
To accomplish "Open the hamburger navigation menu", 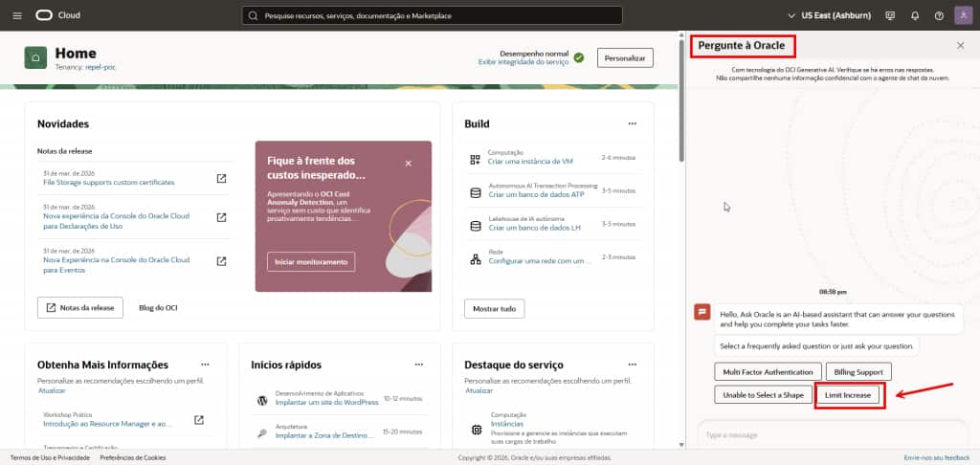I will [17, 15].
